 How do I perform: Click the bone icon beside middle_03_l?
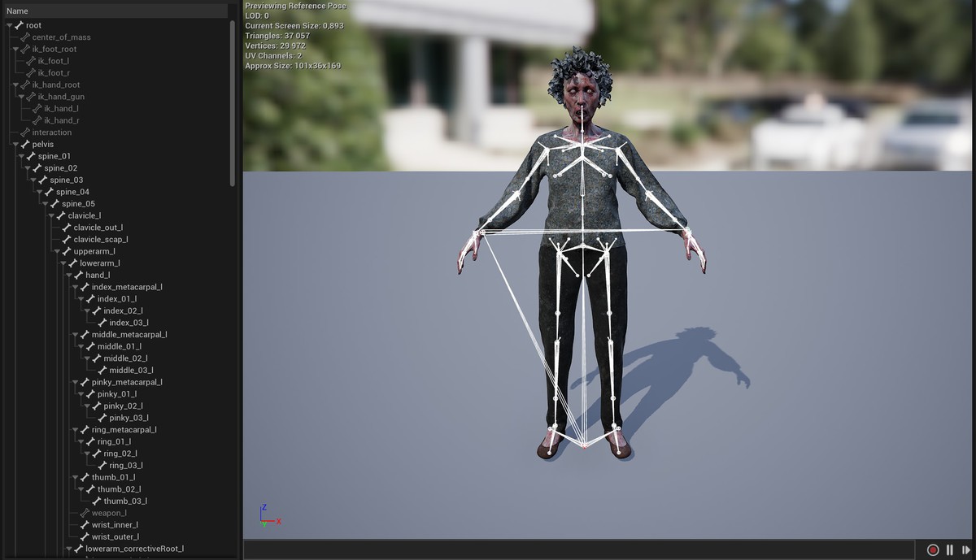pyautogui.click(x=102, y=371)
